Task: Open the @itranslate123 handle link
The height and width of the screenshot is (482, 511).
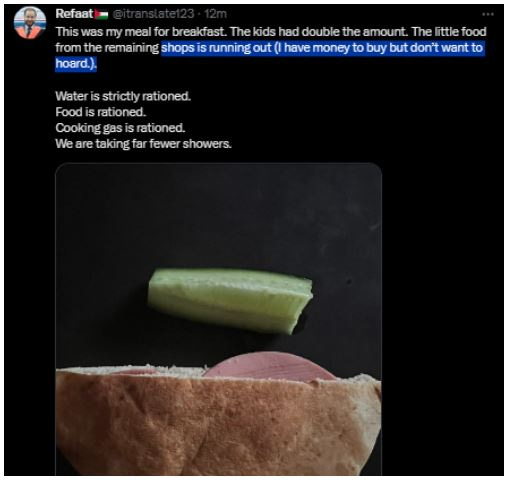Action: tap(153, 14)
